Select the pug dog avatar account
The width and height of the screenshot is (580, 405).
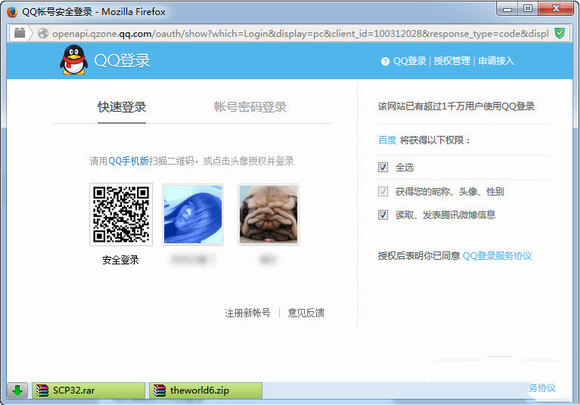[269, 214]
